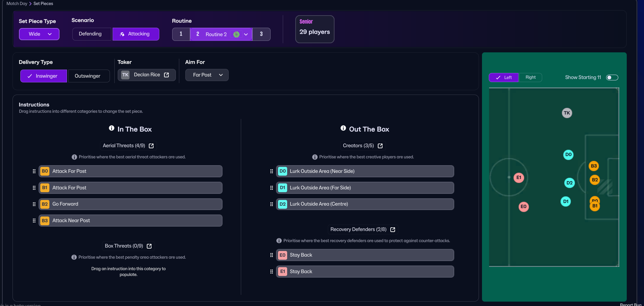Image resolution: width=644 pixels, height=306 pixels.
Task: Toggle Show Starting 11 switch
Action: click(612, 78)
